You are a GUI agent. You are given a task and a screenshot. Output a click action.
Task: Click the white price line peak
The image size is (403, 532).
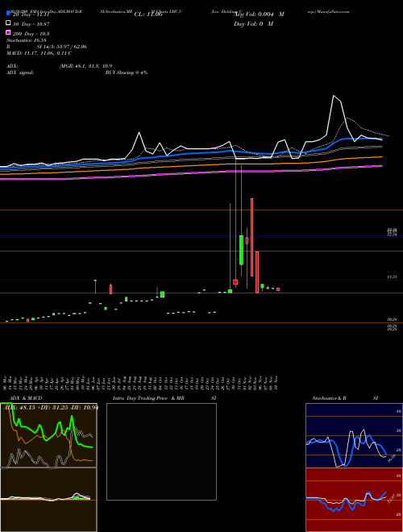[x=334, y=96]
